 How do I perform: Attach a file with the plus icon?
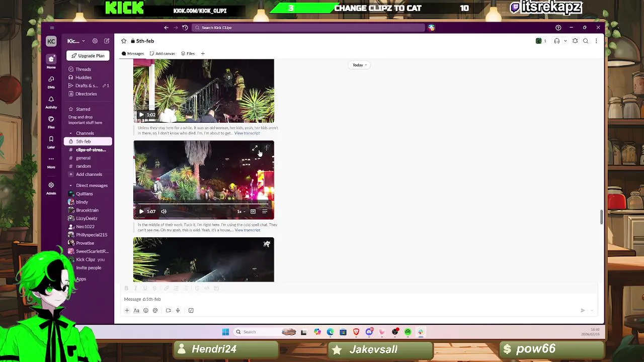tap(127, 311)
